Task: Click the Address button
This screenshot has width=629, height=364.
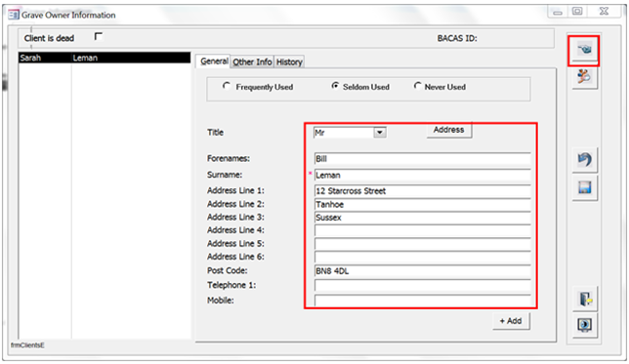Action: pos(449,130)
